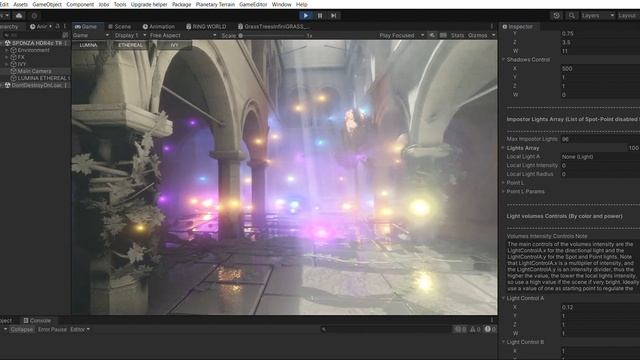Select Main Camera in the Hierarchy
640x360 pixels.
(34, 71)
